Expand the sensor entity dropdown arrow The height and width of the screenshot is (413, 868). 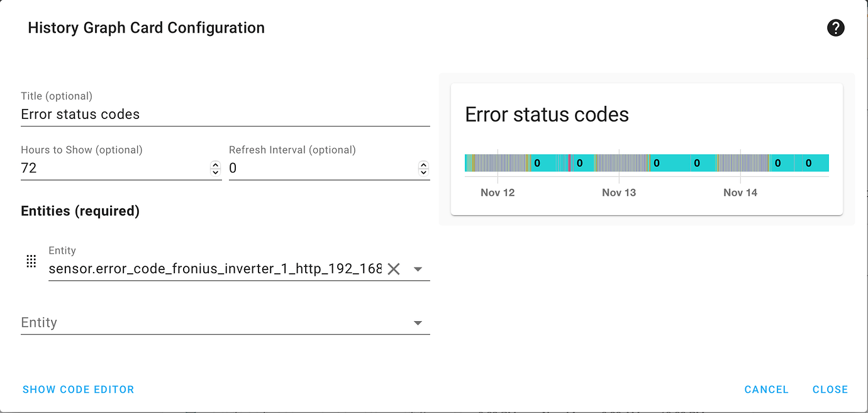click(418, 269)
